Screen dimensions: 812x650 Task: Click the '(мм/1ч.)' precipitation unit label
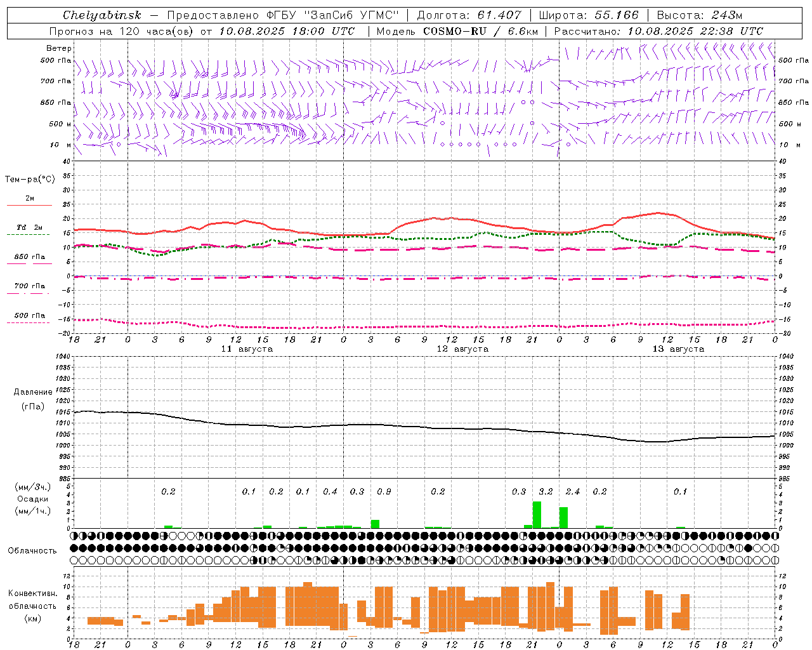(x=32, y=512)
